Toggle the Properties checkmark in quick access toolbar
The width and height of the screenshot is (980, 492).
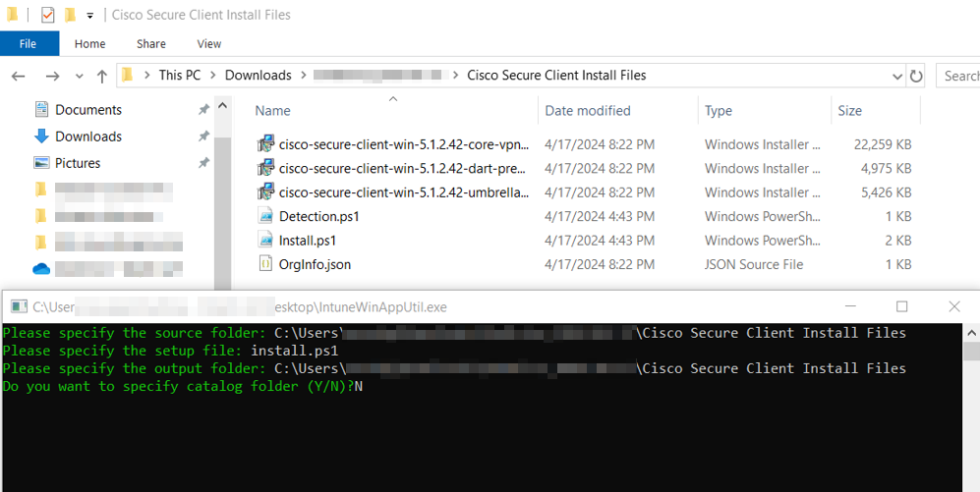[x=47, y=15]
